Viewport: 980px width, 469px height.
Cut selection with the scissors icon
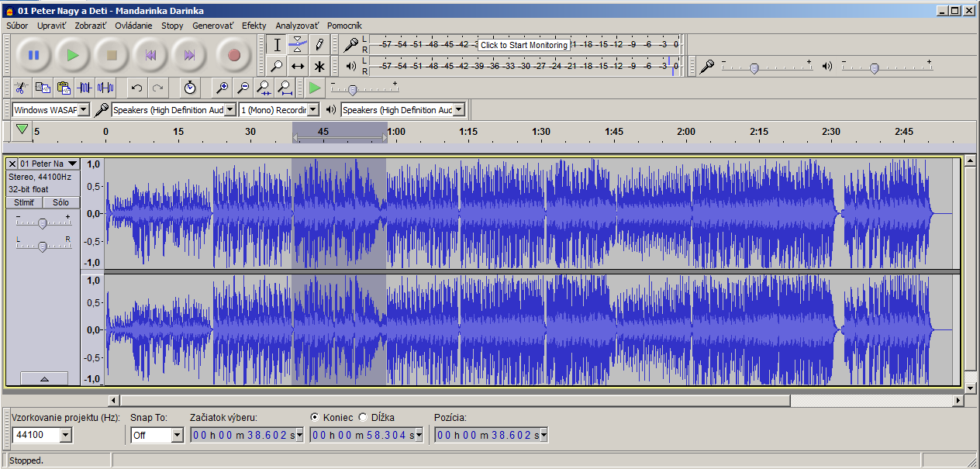tap(22, 88)
